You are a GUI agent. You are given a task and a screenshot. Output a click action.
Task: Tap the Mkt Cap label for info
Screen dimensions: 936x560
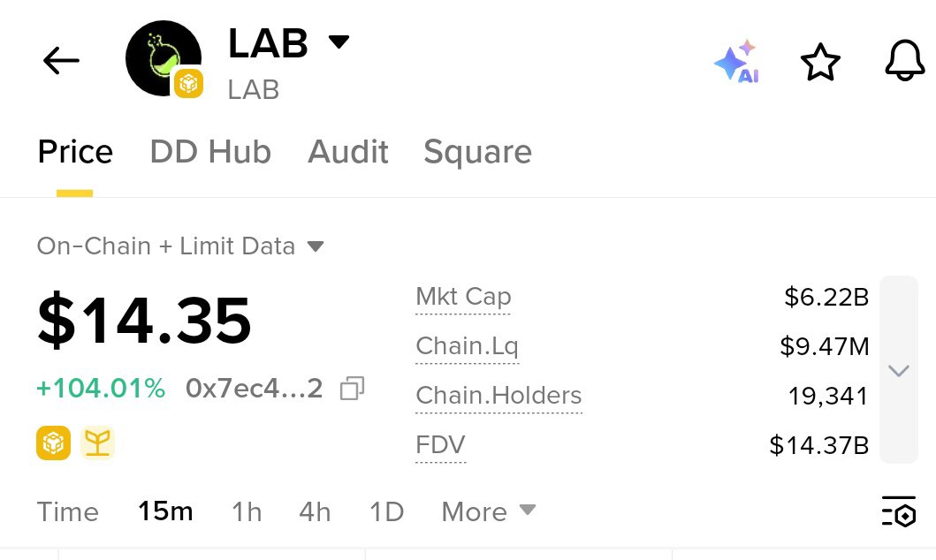(463, 297)
